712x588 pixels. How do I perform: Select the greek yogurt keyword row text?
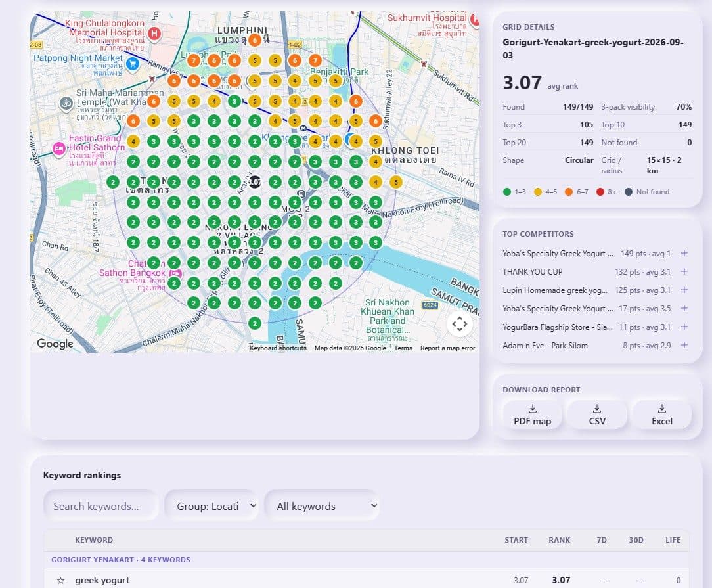coord(102,580)
